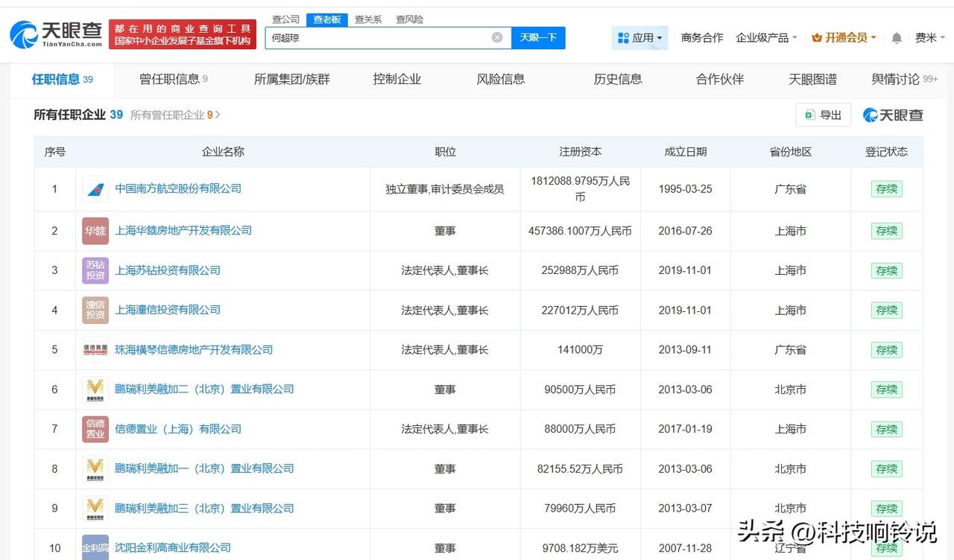Open the logo for 鹏瑞利美融加三 row
This screenshot has width=954, height=560.
point(95,509)
